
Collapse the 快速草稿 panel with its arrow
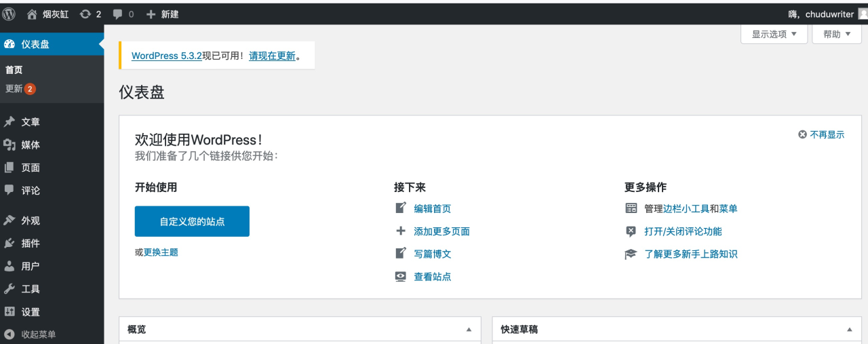(849, 330)
